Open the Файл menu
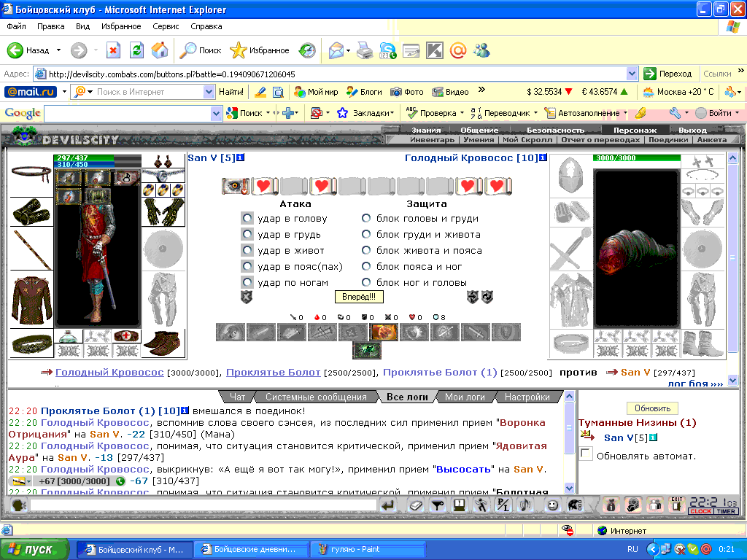The image size is (747, 560). 16,26
